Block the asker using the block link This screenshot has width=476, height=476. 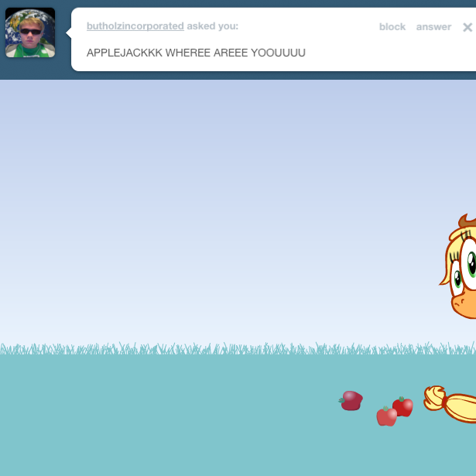[x=392, y=27]
